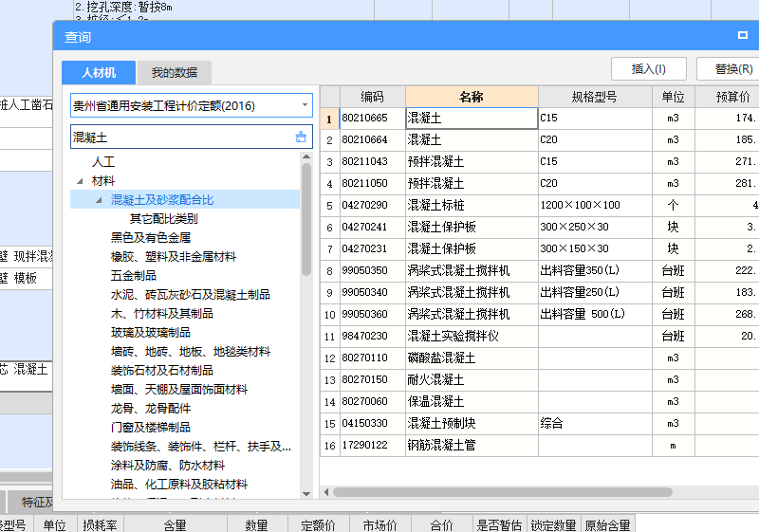The image size is (759, 532).
Task: Open the 贵州省通用安装工程计价定额(2016) dropdown
Action: pyautogui.click(x=305, y=105)
